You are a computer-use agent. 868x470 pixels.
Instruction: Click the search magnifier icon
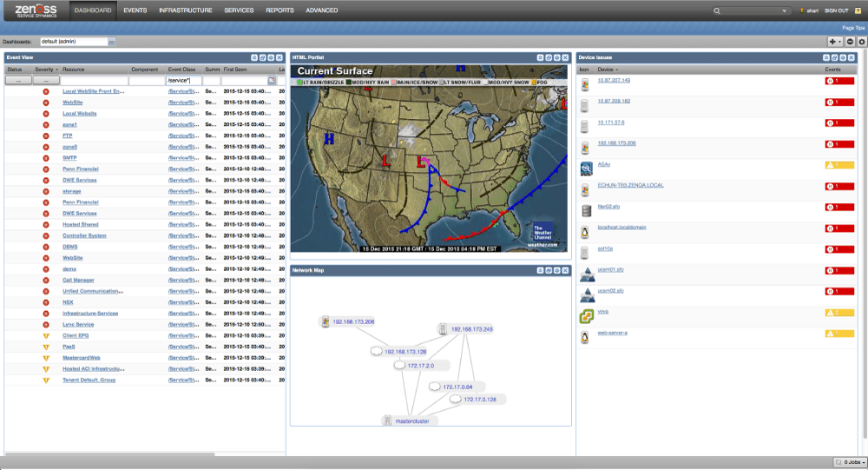[717, 10]
